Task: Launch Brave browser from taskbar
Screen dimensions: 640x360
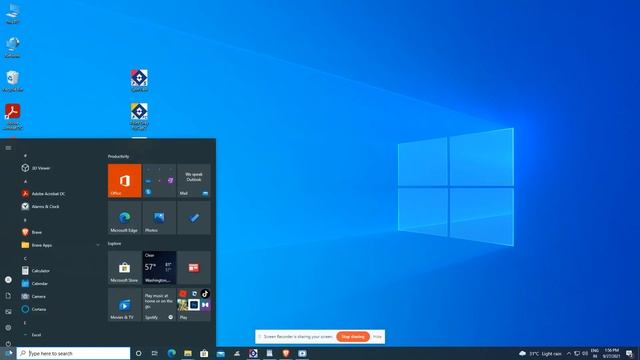Action: 286,353
